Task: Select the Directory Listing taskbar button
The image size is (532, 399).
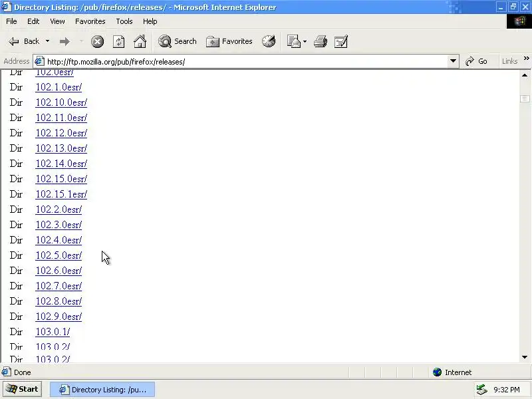Action: (102, 390)
